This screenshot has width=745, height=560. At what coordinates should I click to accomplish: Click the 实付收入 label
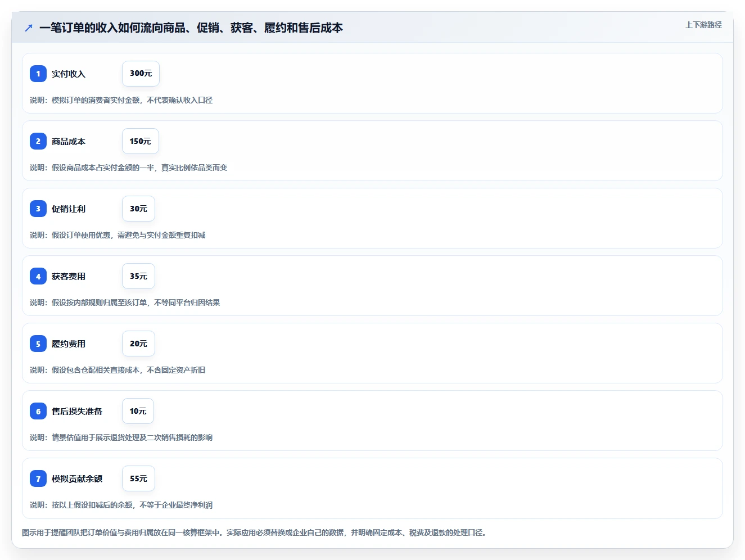point(69,74)
